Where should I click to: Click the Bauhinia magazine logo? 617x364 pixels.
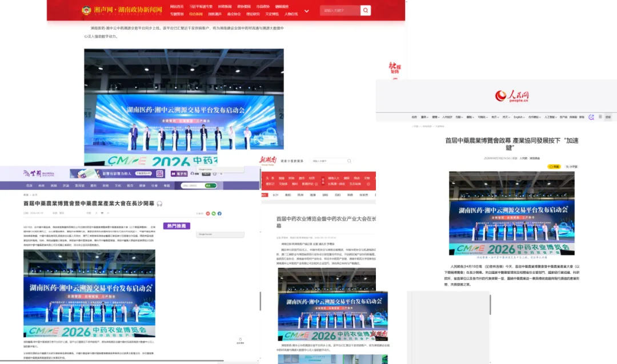click(x=39, y=173)
